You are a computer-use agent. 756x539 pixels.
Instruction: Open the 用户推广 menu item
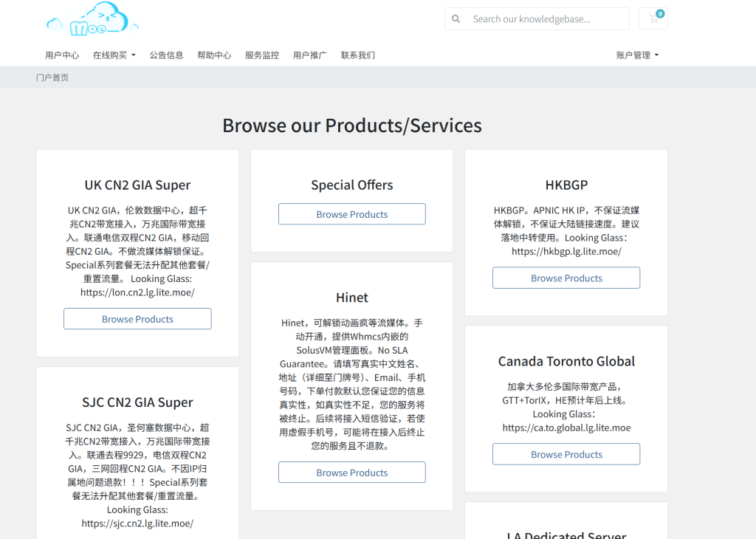pyautogui.click(x=309, y=55)
